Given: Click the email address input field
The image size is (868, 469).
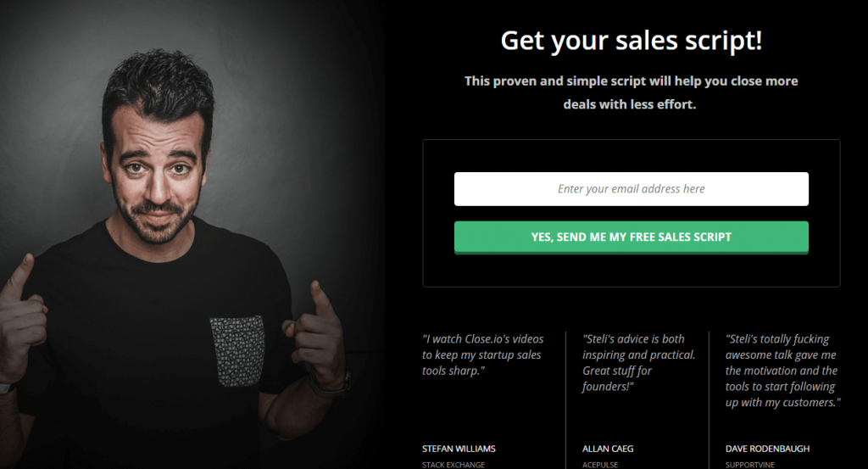Looking at the screenshot, I should click(631, 189).
